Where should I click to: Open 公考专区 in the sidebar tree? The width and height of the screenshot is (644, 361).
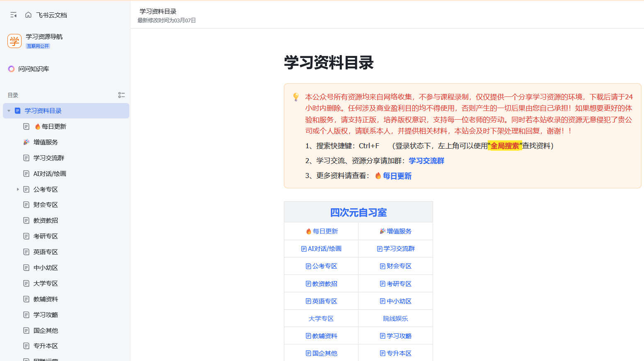point(46,190)
